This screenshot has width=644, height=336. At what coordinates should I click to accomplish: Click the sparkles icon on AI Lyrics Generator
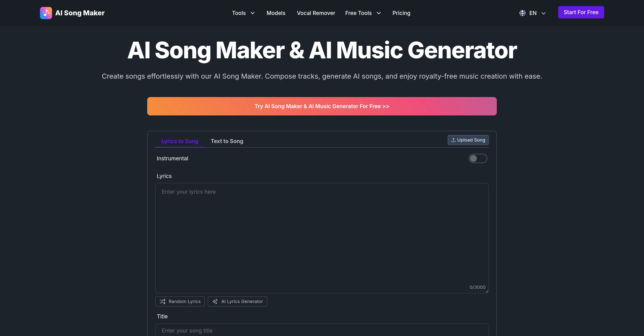tap(215, 301)
